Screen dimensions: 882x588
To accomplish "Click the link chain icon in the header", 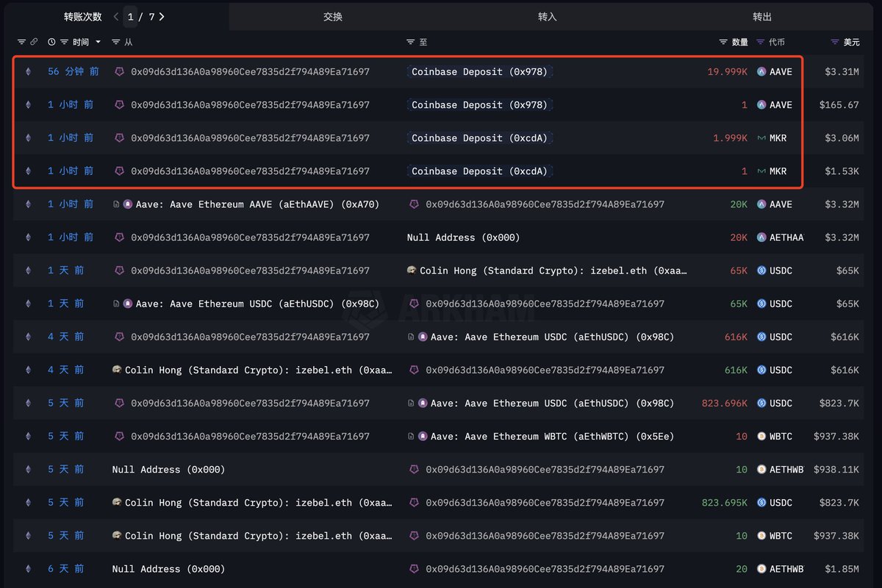I will click(34, 43).
